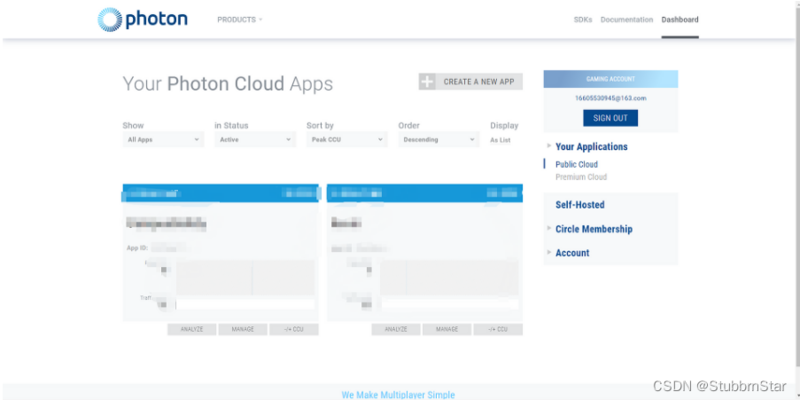Select Public Cloud in sidebar
The width and height of the screenshot is (800, 400).
(x=576, y=164)
